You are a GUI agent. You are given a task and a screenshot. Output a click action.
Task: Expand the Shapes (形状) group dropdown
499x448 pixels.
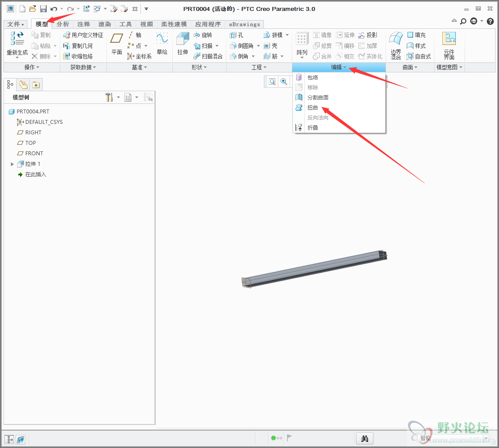(x=199, y=67)
